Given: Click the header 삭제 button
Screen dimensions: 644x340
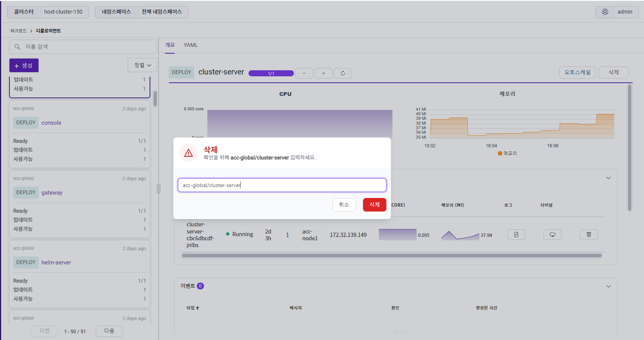Looking at the screenshot, I should (x=614, y=73).
